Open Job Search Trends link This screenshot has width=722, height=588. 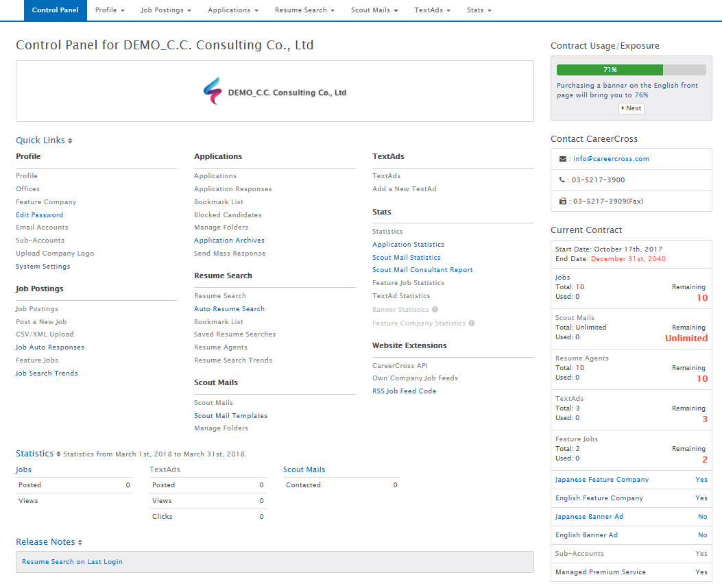47,373
